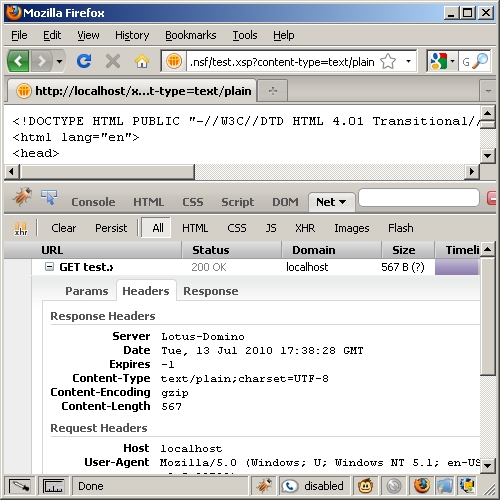Clear the Net panel requests
The height and width of the screenshot is (500, 500).
pyautogui.click(x=63, y=228)
